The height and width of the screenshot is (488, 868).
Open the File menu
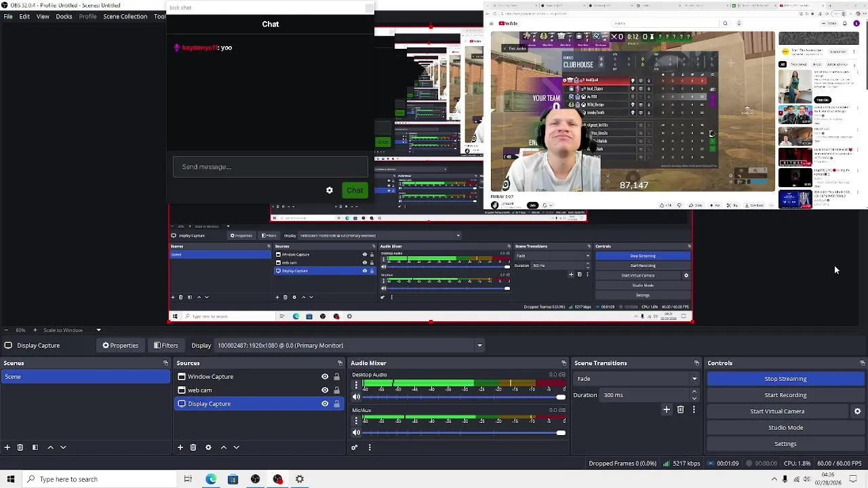[x=8, y=16]
